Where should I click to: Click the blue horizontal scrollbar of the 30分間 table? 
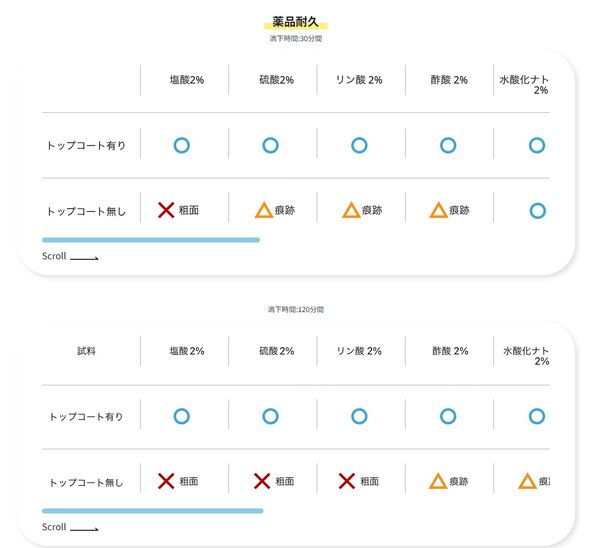tap(151, 240)
